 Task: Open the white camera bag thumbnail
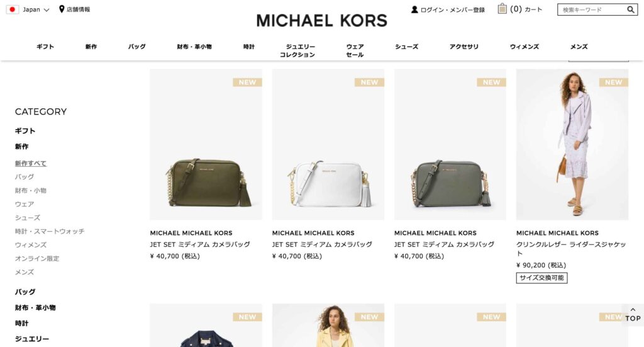pyautogui.click(x=328, y=144)
